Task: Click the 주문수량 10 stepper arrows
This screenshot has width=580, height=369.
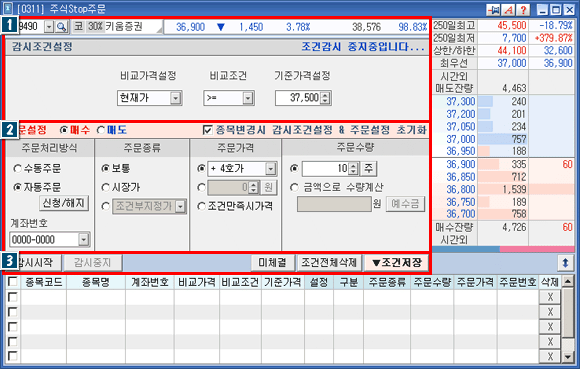Action: click(x=354, y=169)
